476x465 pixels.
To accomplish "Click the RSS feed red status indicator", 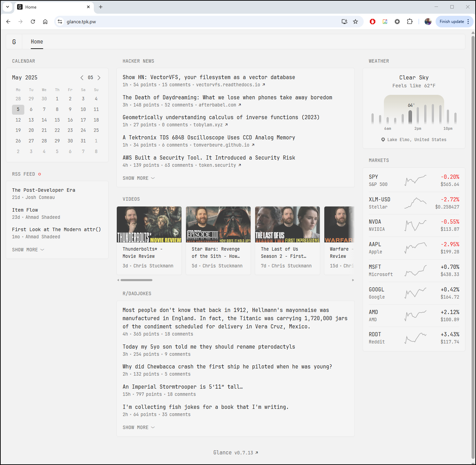I will click(x=40, y=174).
